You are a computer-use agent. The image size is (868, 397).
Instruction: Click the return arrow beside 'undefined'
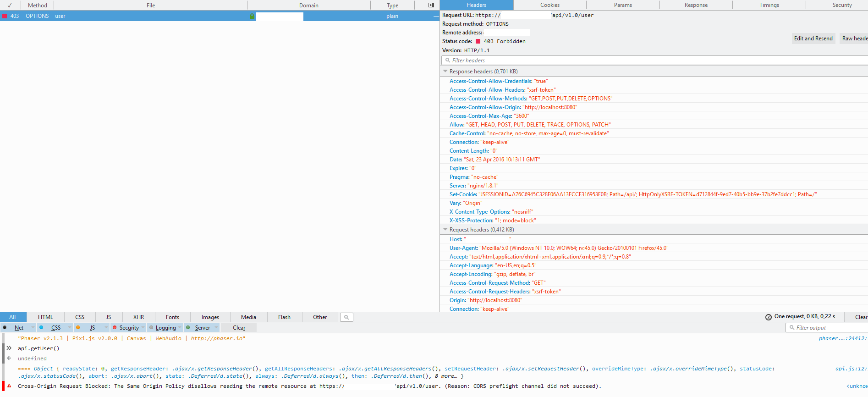pyautogui.click(x=9, y=358)
